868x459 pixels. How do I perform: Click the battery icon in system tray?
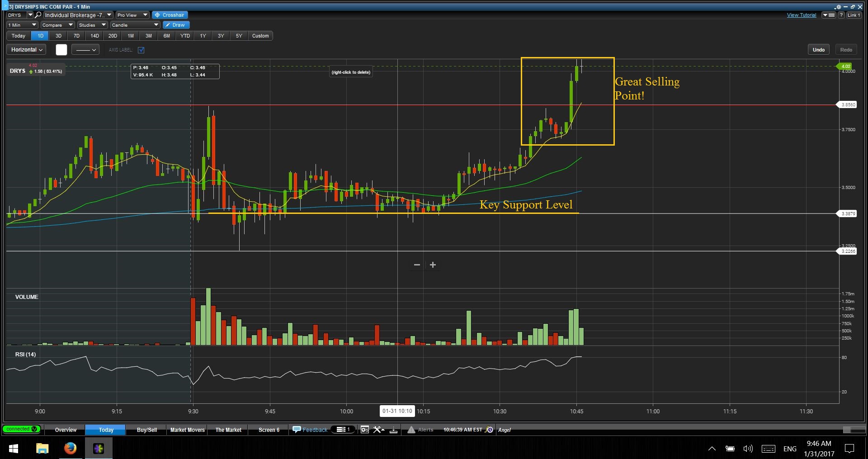tap(730, 449)
